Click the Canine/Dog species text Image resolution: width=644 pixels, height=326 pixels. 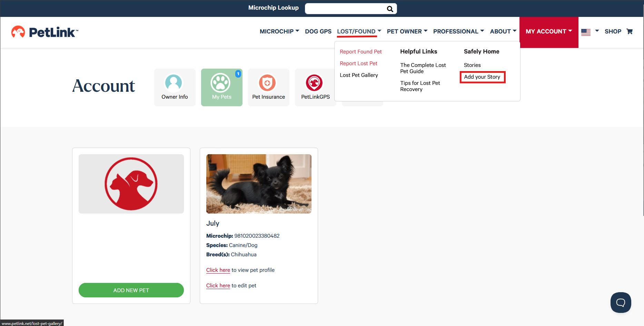pyautogui.click(x=243, y=245)
